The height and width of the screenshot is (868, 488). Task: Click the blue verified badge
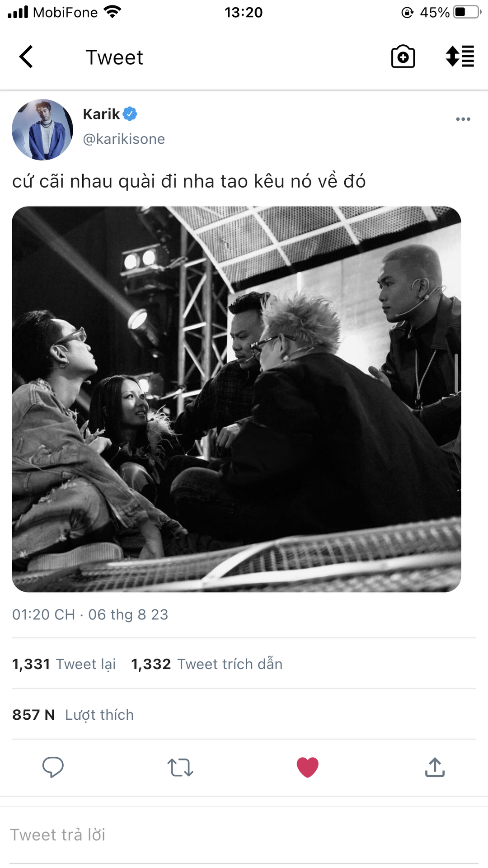coord(130,114)
